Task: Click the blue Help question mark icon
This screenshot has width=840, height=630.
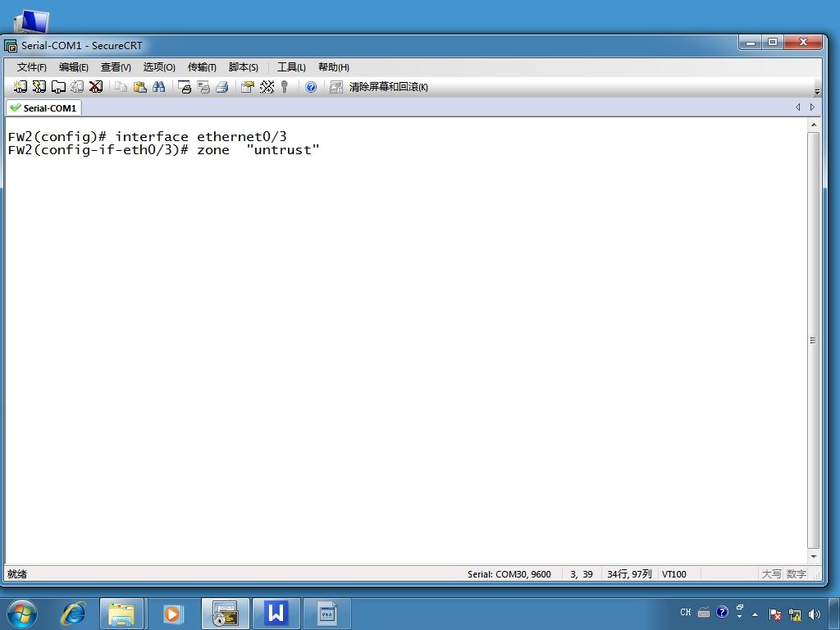Action: (311, 87)
